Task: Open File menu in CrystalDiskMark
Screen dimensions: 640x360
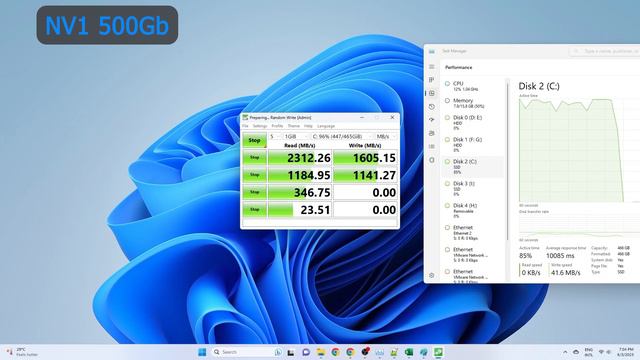Action: [245, 126]
